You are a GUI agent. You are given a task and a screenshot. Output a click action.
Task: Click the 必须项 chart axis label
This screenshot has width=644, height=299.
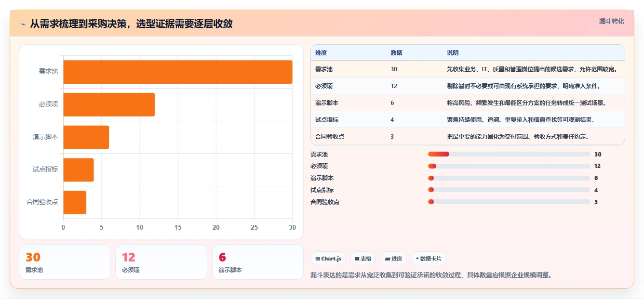49,104
